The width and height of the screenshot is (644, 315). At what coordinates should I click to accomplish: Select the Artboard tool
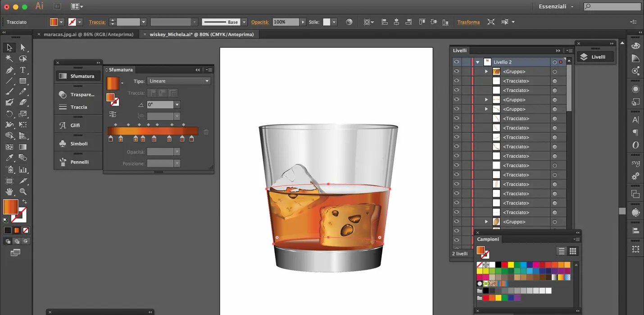click(x=9, y=181)
